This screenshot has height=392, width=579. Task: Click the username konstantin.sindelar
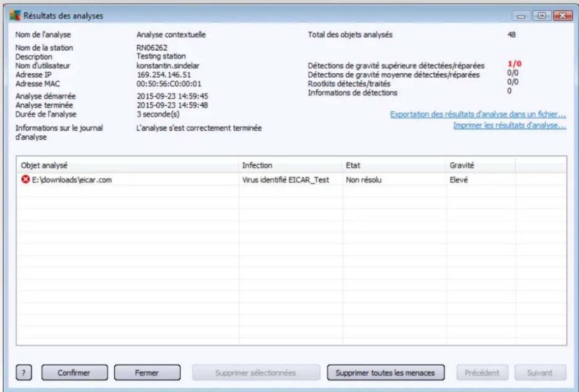168,65
